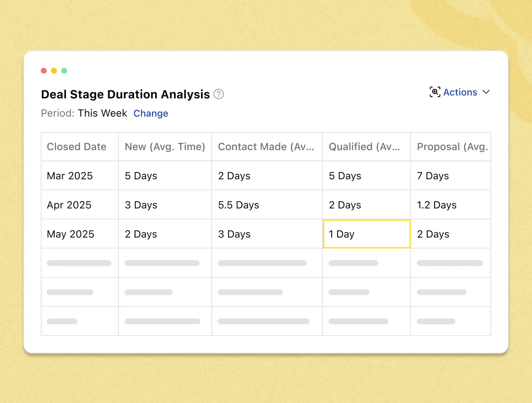The height and width of the screenshot is (403, 532).
Task: Click the Deal Stage Duration Analysis title
Action: (125, 94)
